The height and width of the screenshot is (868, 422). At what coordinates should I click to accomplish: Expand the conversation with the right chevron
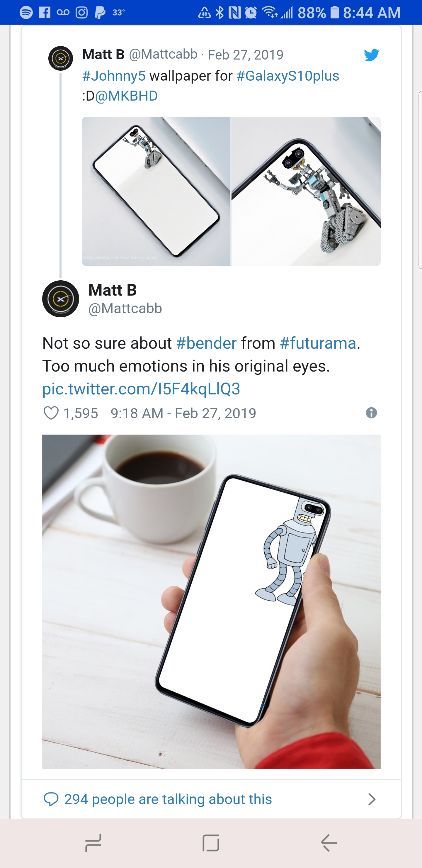coord(372,799)
